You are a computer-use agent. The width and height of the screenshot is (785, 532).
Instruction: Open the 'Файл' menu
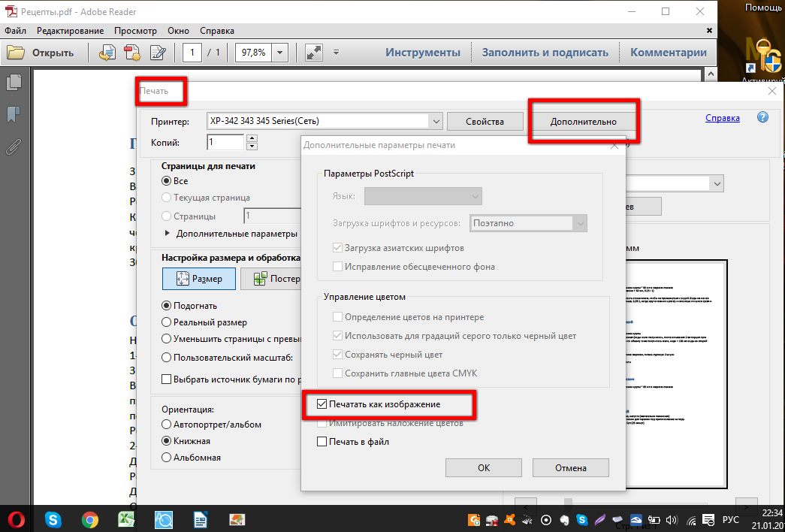pos(16,31)
